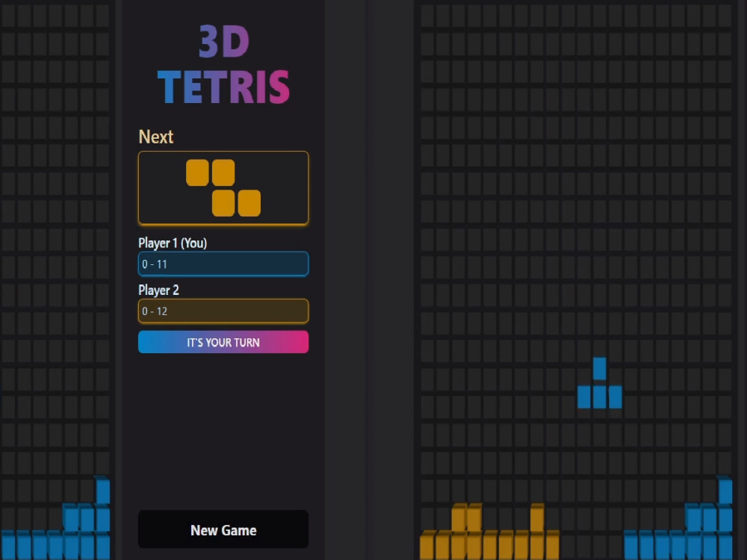Click the "Player 2" label

tap(158, 290)
